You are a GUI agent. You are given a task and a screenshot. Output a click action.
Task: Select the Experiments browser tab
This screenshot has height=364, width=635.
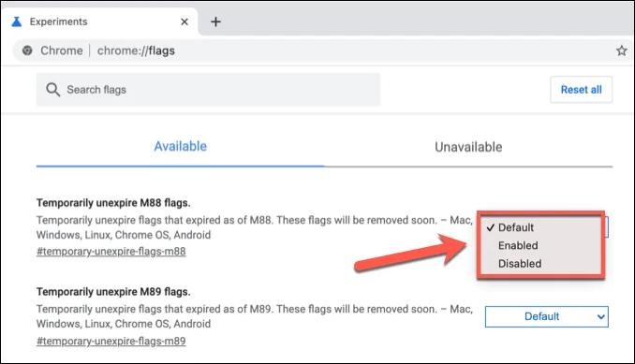(99, 22)
